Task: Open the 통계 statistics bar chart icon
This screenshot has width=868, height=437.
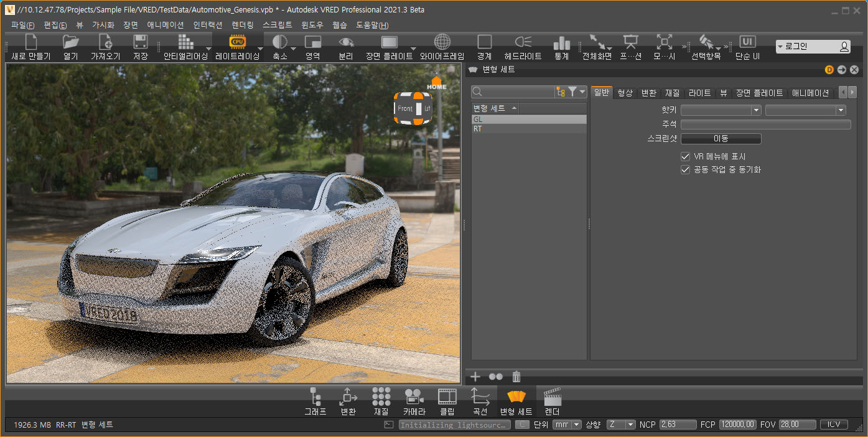Action: click(x=561, y=42)
